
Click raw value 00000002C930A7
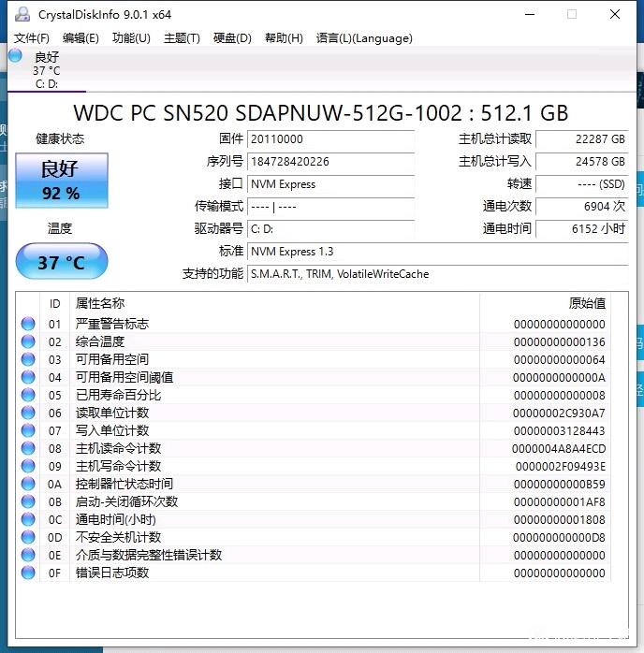click(x=559, y=414)
